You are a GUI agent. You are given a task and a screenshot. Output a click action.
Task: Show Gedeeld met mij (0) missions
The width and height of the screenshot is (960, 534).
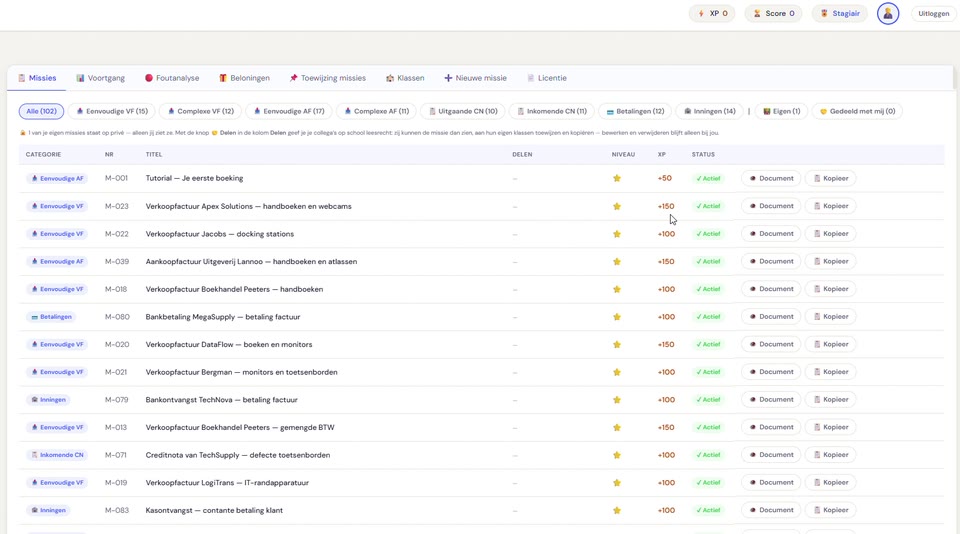click(857, 111)
